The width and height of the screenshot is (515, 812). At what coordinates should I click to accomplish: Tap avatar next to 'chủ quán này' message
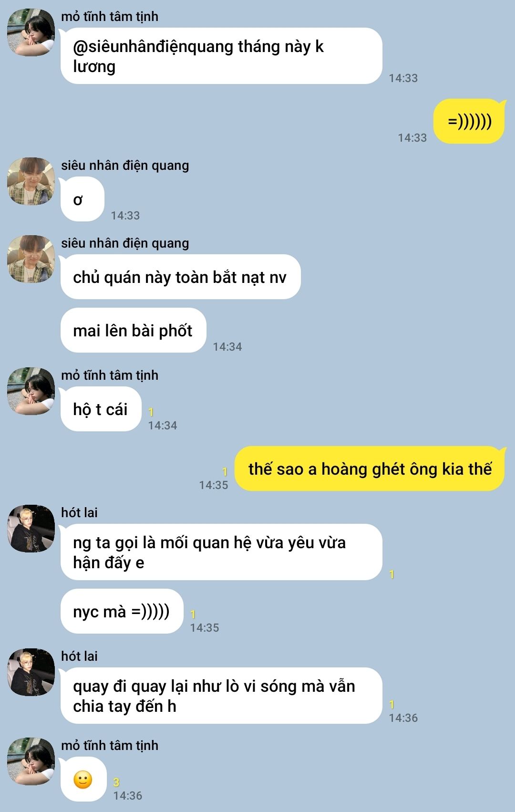point(31,259)
